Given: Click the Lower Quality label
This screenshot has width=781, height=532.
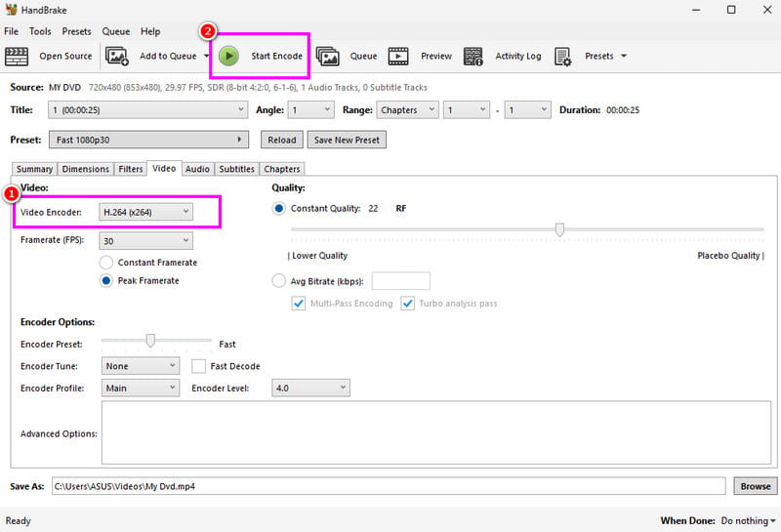Looking at the screenshot, I should pos(320,256).
